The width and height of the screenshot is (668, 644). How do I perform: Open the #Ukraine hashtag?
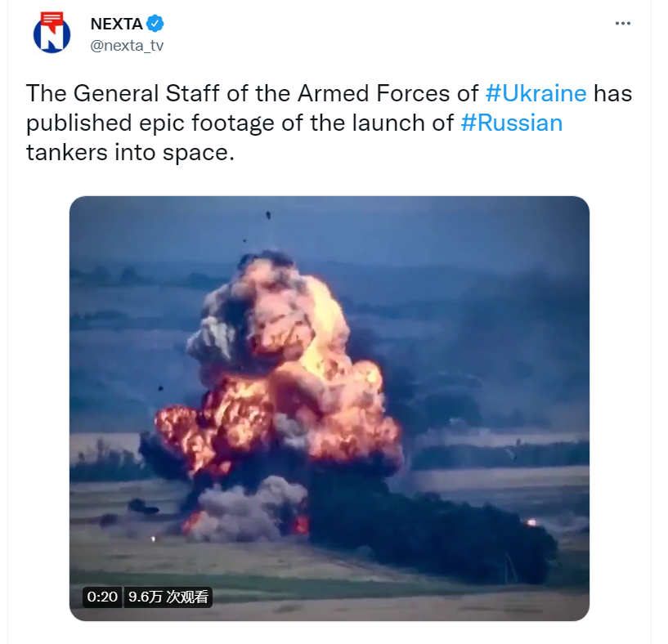point(536,93)
